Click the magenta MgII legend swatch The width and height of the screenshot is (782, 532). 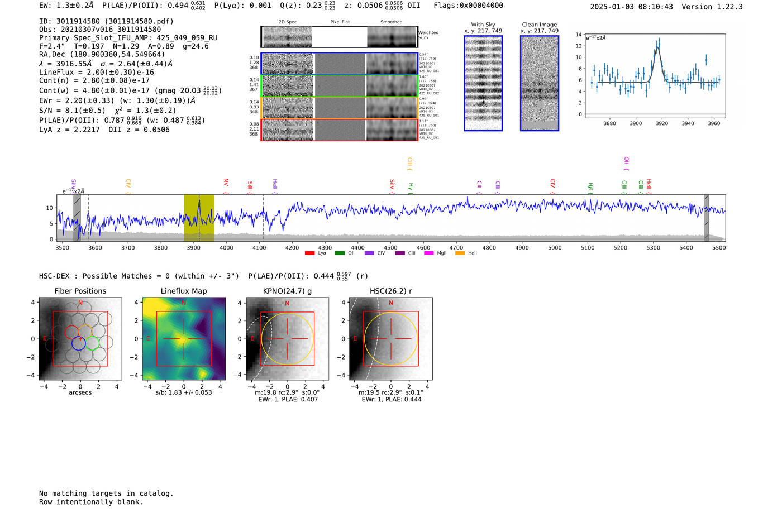[429, 253]
